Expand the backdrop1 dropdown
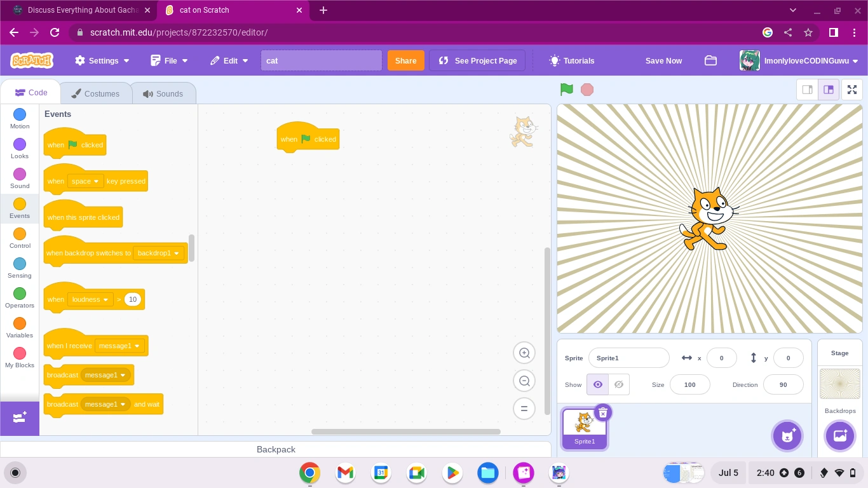 coord(158,253)
